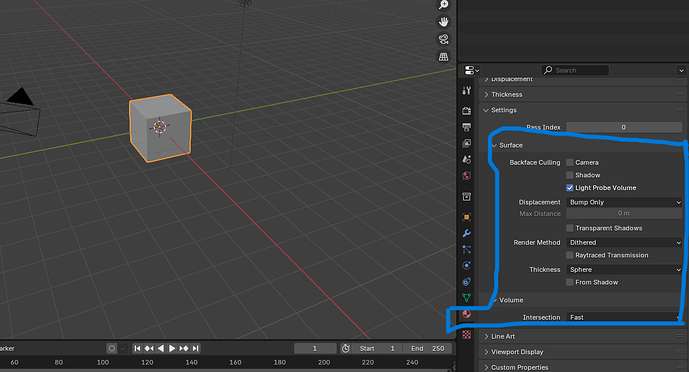The width and height of the screenshot is (689, 372).
Task: Uncheck the Light Probe Volume checkbox
Action: tap(570, 188)
